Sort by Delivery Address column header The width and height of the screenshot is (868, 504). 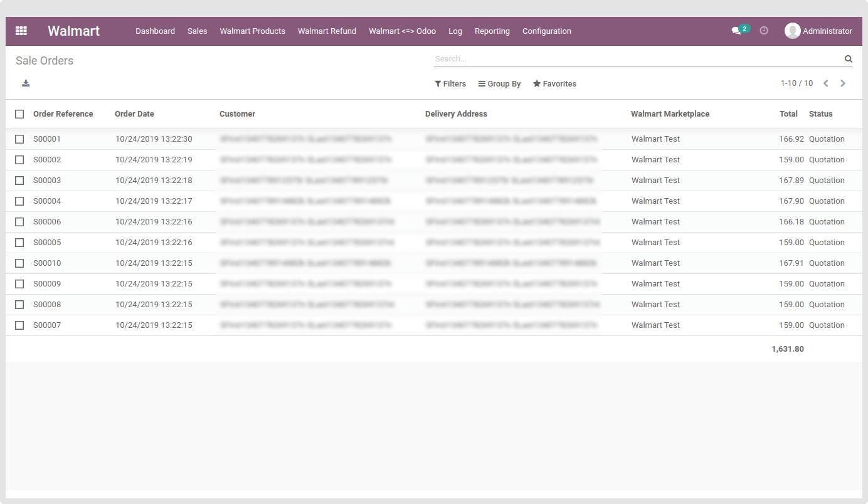tap(456, 114)
